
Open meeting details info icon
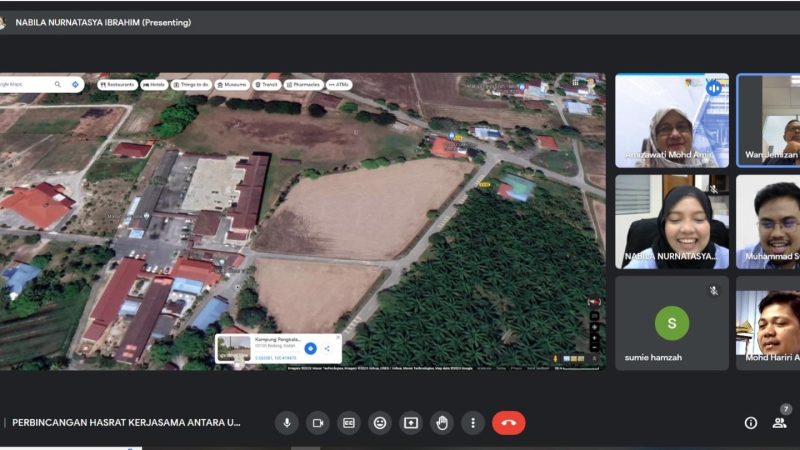[751, 423]
